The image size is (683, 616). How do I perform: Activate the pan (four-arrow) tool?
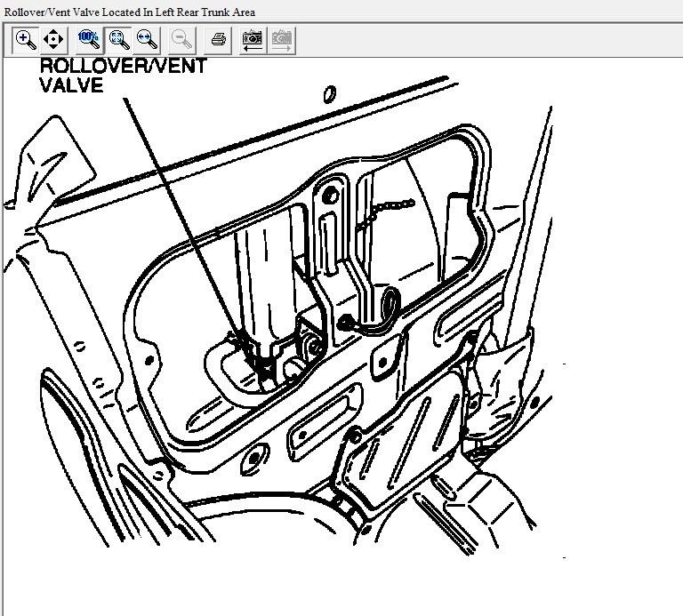tap(53, 39)
